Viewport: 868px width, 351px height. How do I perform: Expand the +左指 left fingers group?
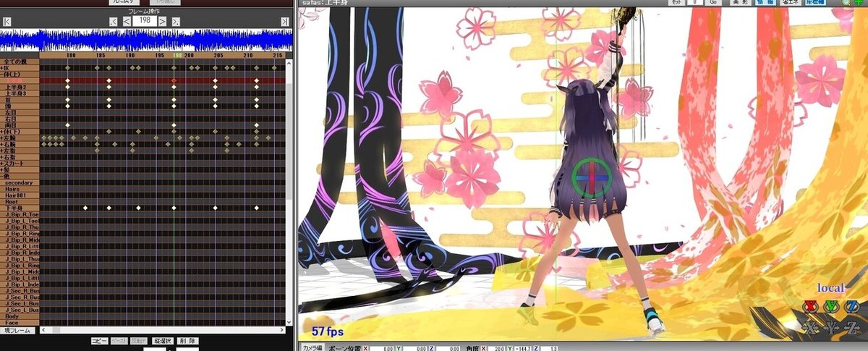click(x=20, y=150)
